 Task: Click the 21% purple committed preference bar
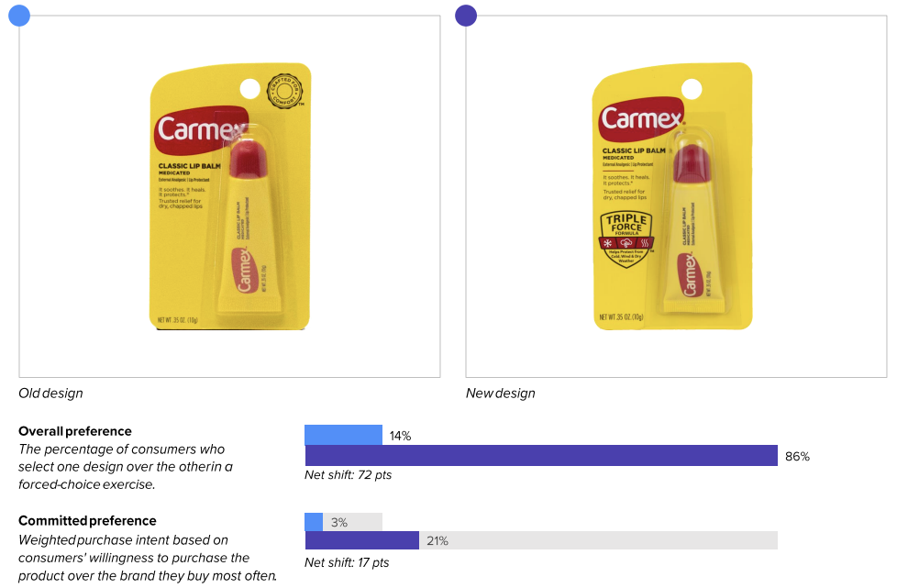pyautogui.click(x=362, y=540)
